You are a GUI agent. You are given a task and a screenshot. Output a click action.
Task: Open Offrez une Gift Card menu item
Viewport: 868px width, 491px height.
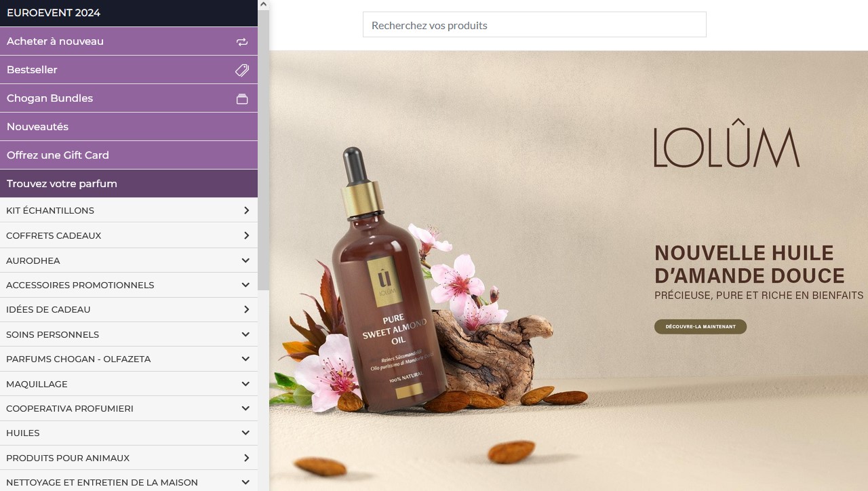pyautogui.click(x=129, y=155)
